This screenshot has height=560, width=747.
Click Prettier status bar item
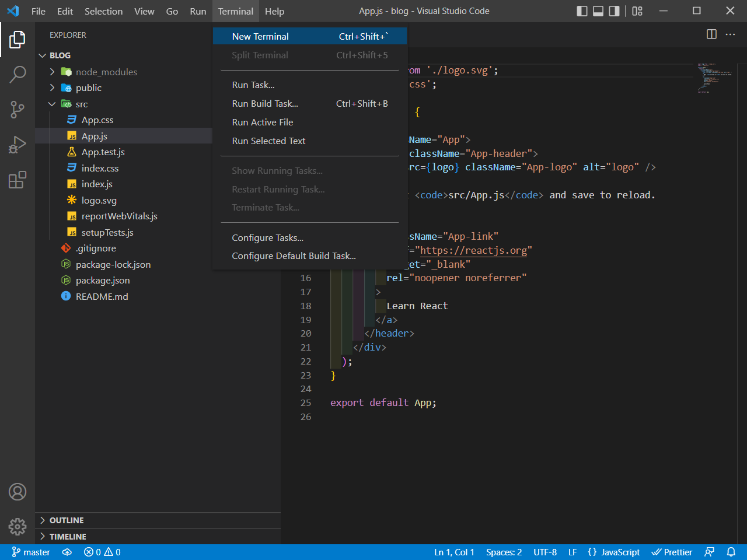tap(672, 552)
